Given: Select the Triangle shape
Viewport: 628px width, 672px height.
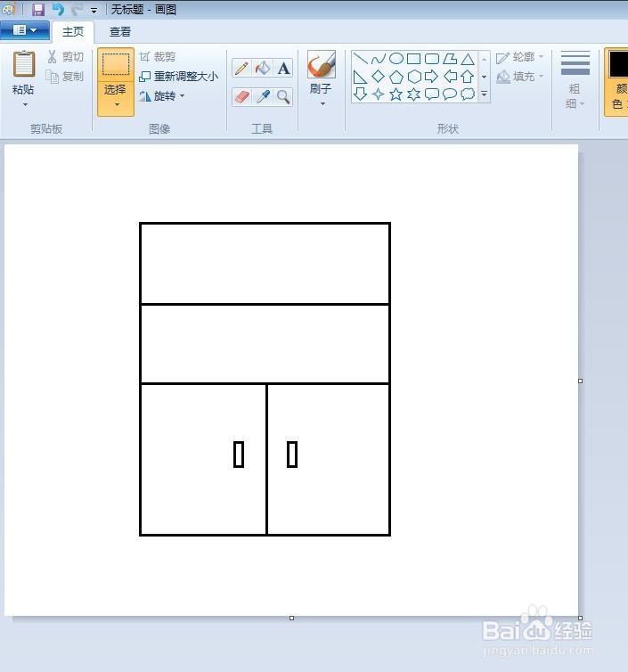Looking at the screenshot, I should [468, 59].
